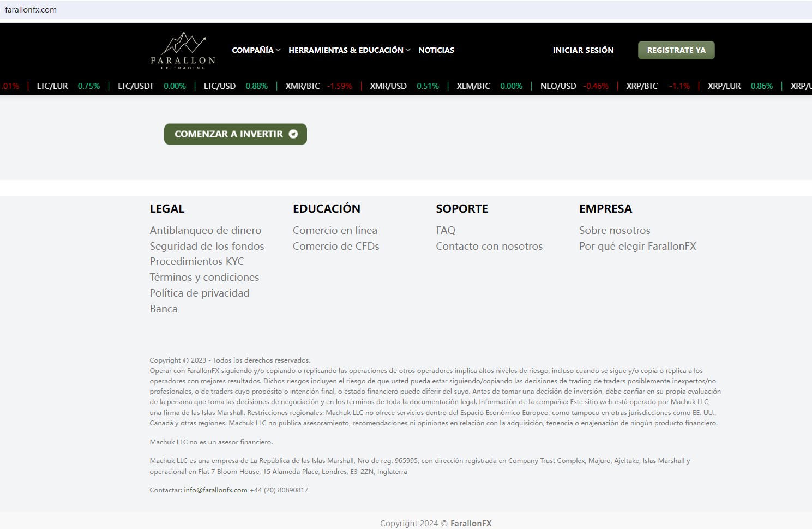
Task: Click the 0.75% change value
Action: [89, 86]
